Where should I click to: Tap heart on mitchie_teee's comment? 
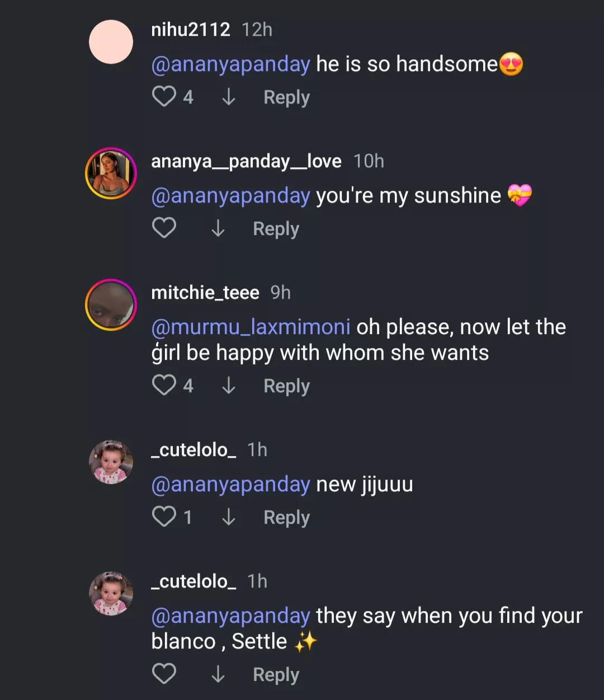point(164,386)
